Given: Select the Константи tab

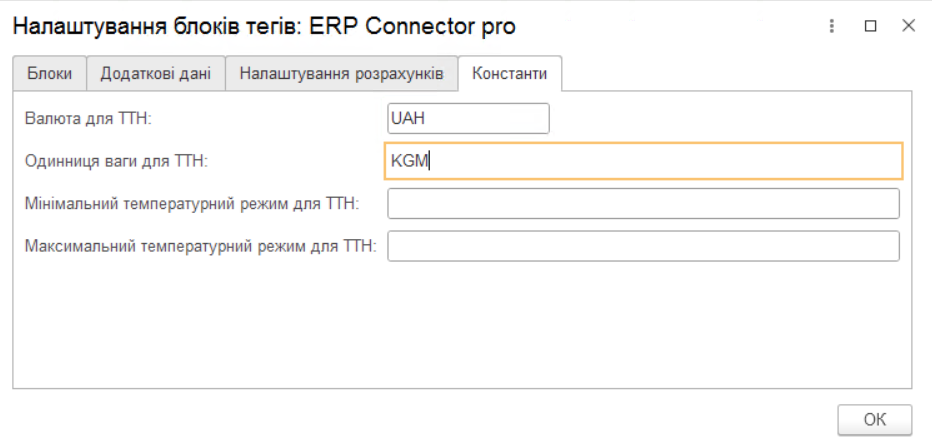Looking at the screenshot, I should click(x=510, y=75).
